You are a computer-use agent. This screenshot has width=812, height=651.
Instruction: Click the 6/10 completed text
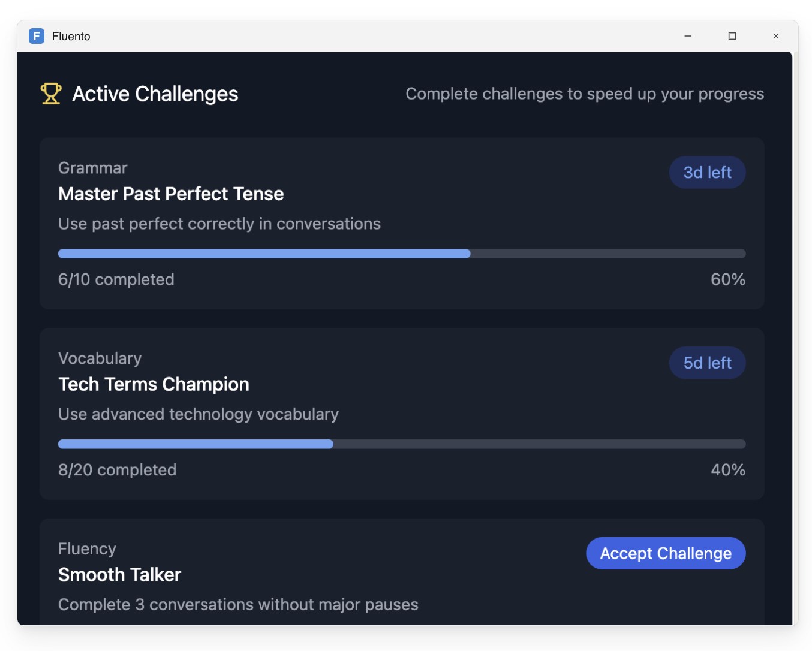coord(116,279)
